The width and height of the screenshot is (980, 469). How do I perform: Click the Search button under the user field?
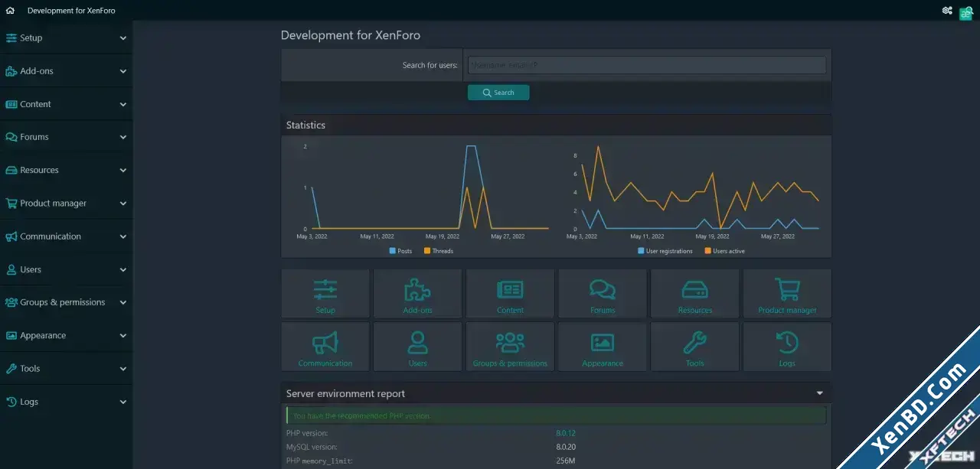click(498, 93)
